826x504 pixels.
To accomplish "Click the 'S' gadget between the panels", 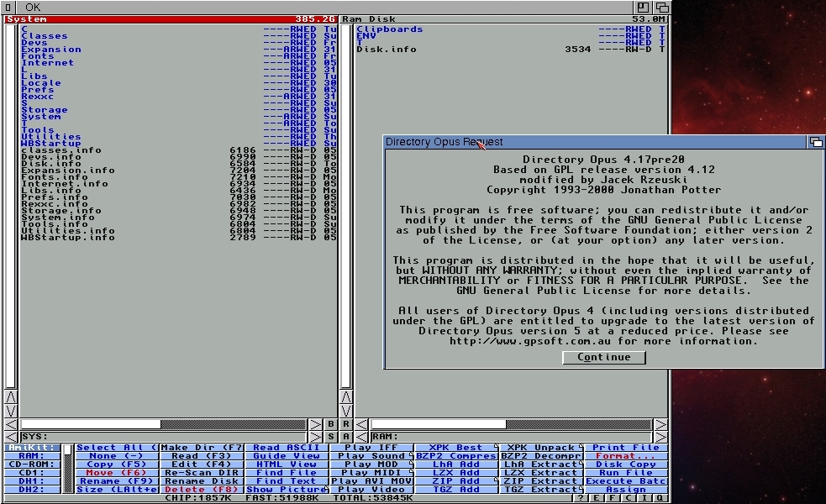I will (331, 437).
